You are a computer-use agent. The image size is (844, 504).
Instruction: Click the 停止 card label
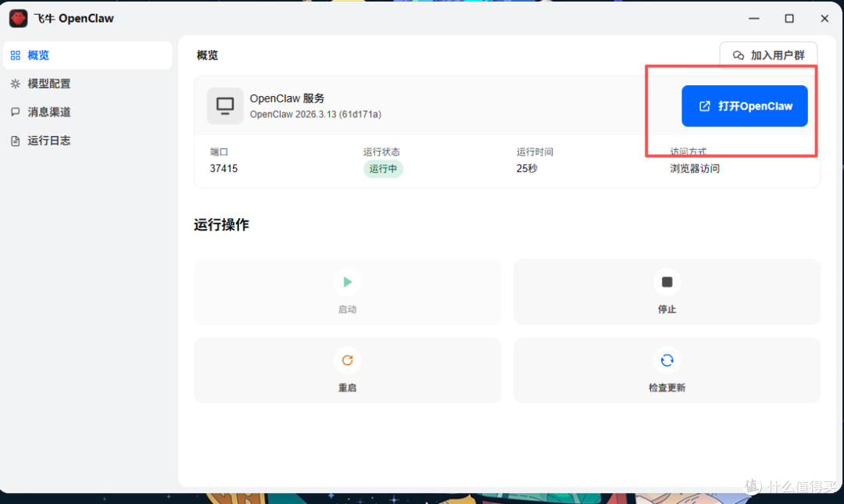(667, 309)
